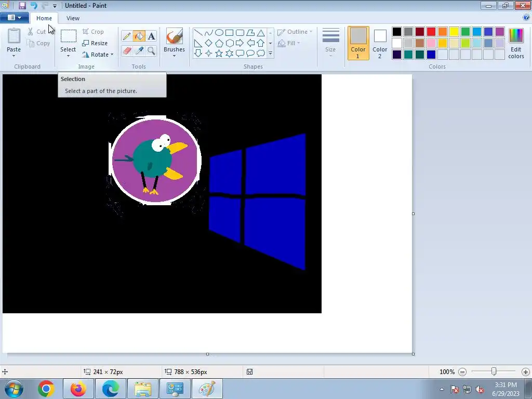The image size is (532, 399).
Task: Click the bottom-right canvas resize handle
Action: (413, 354)
